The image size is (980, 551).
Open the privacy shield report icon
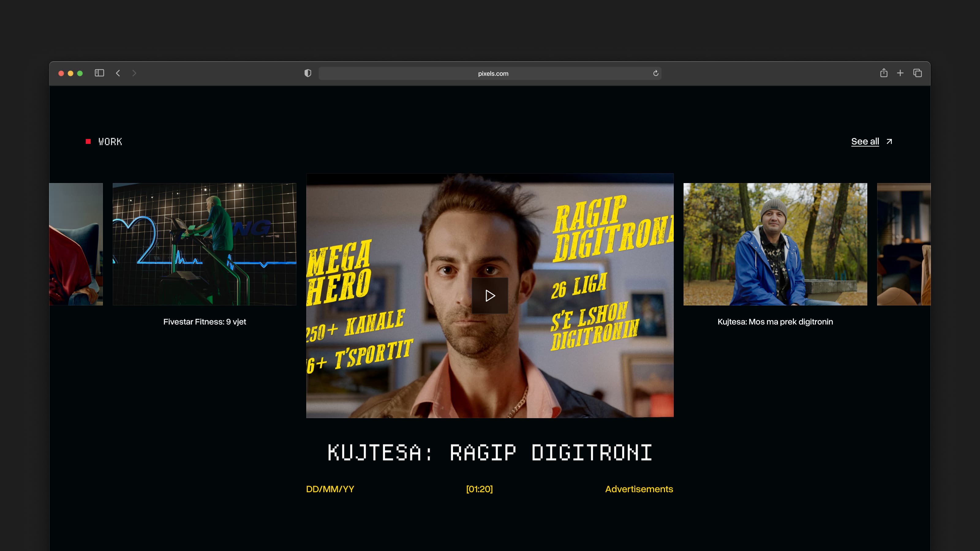[308, 73]
